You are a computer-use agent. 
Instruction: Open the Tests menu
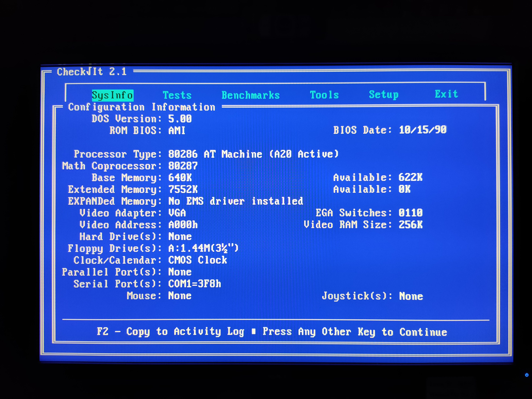[177, 95]
